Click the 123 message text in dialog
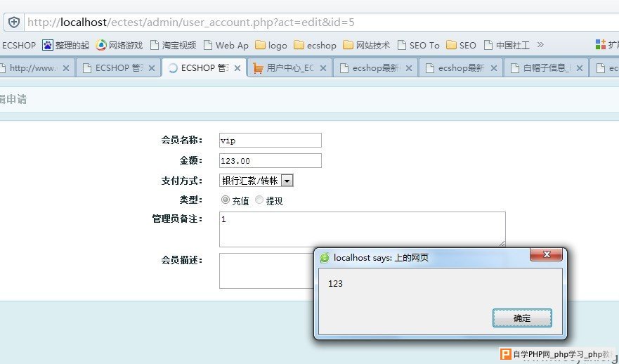The width and height of the screenshot is (619, 364). click(335, 283)
